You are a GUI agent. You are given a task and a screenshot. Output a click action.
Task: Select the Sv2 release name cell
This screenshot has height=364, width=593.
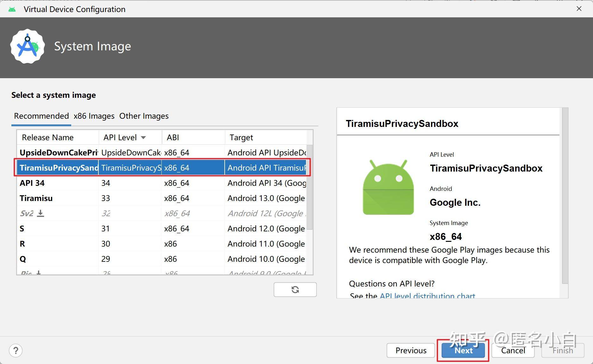pos(58,213)
